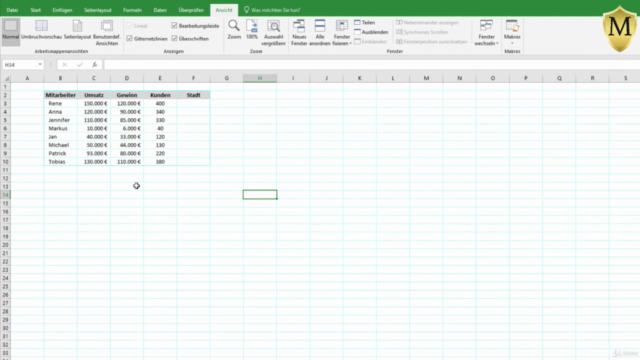Select the Kunden cell 340
Image resolution: width=640 pixels, height=360 pixels.
coord(160,112)
